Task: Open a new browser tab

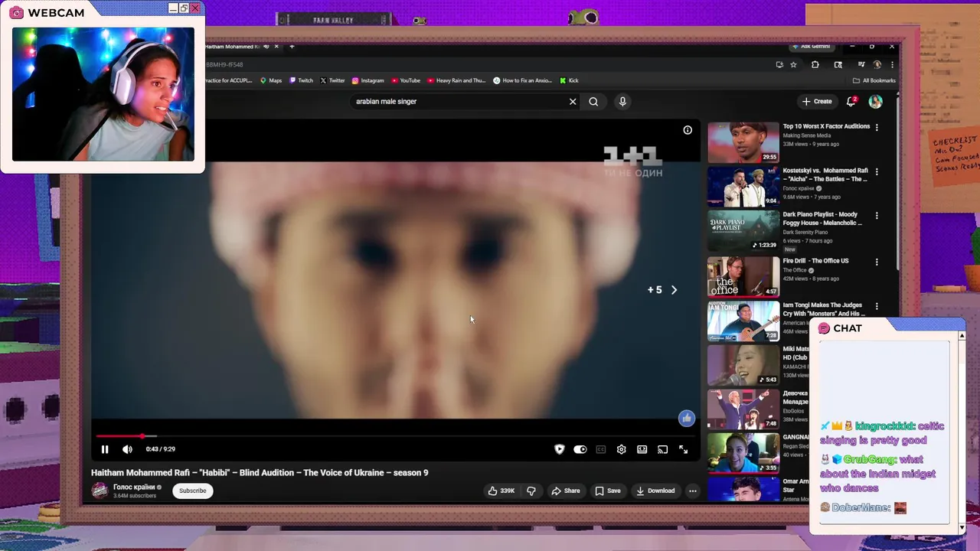Action: 292,47
